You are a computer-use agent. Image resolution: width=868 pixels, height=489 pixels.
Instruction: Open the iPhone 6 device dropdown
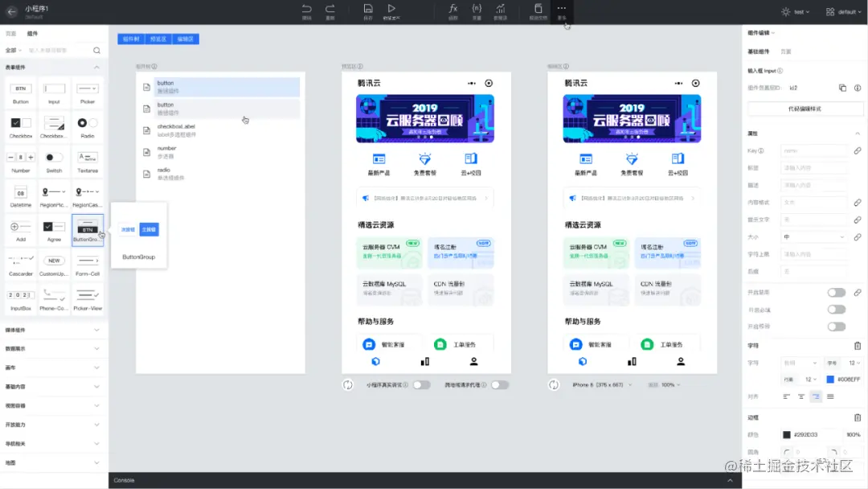coord(602,385)
